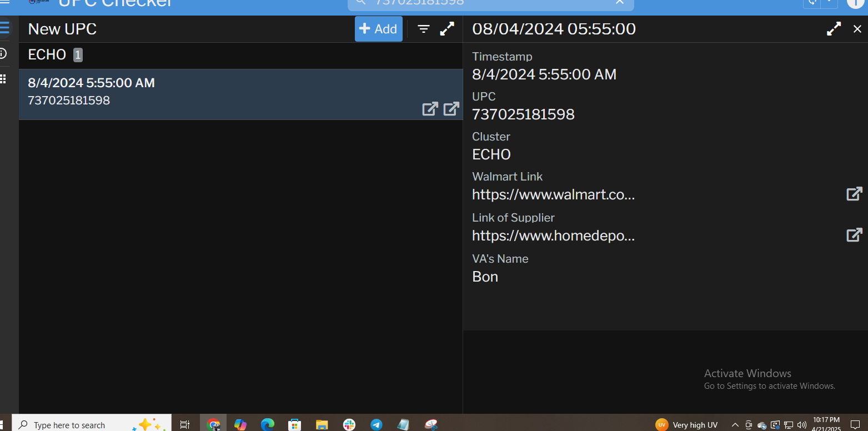
Task: Click the Add button for New UPC
Action: 378,29
